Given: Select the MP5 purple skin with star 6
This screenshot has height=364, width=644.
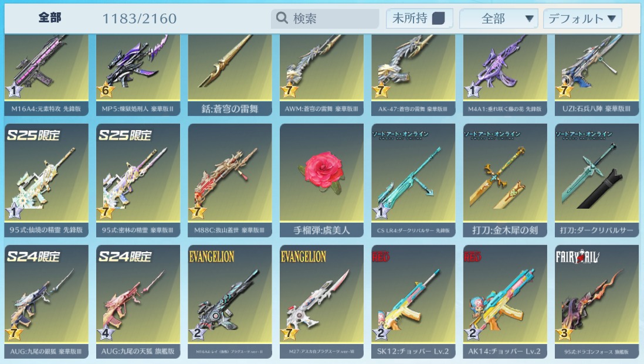Looking at the screenshot, I should [138, 74].
